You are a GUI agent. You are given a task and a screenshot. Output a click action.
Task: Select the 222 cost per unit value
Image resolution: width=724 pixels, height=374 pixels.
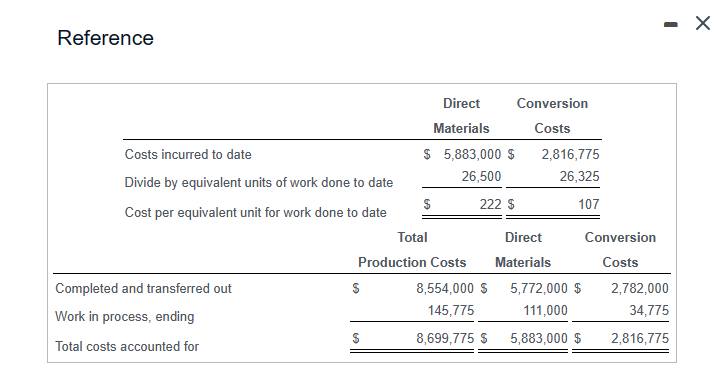490,204
